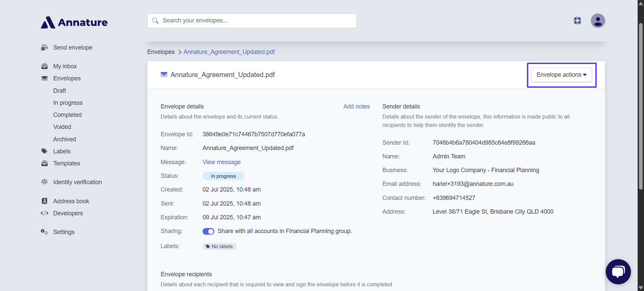
Task: Show Archived envelopes
Action: click(x=65, y=139)
